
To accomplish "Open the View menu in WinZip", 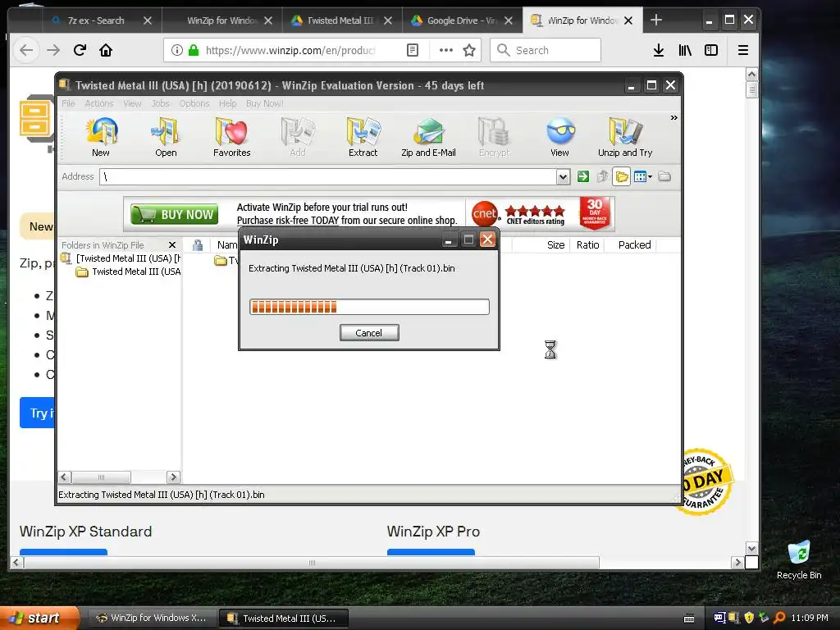I will pos(132,103).
